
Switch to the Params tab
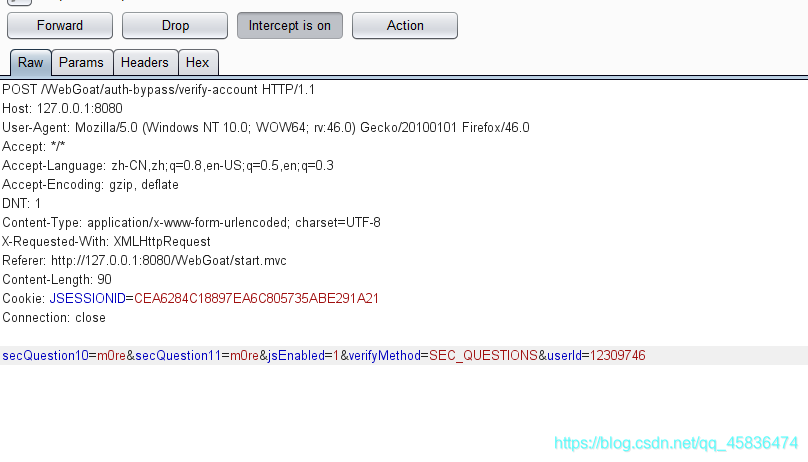81,63
